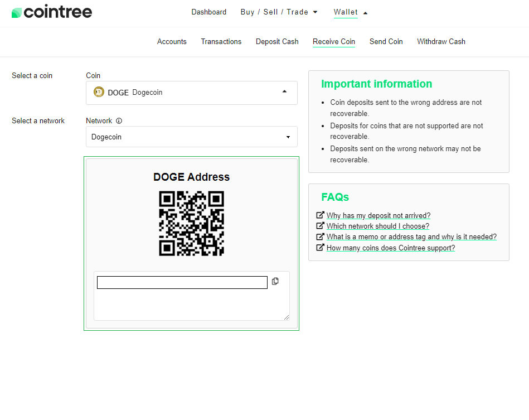This screenshot has height=420, width=529.
Task: Click the 'Network' field label
Action: (99, 121)
